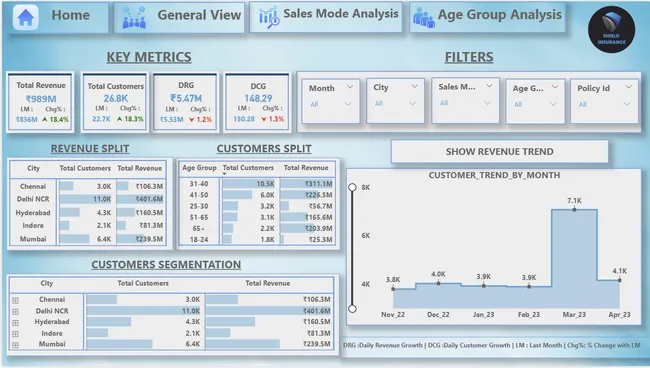
Task: Sort by Age Group column header
Action: (199, 168)
